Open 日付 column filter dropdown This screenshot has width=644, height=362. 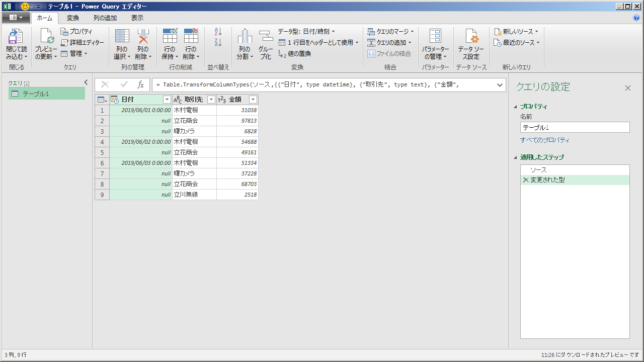167,100
